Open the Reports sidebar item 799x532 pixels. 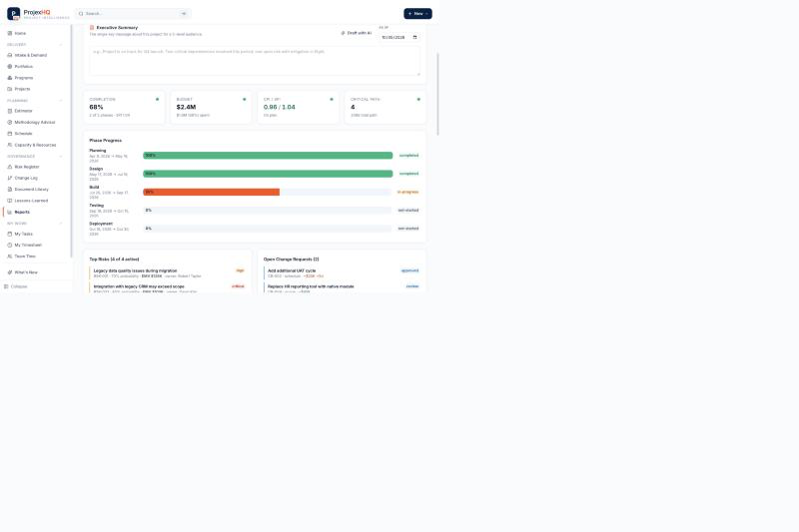(x=35, y=212)
